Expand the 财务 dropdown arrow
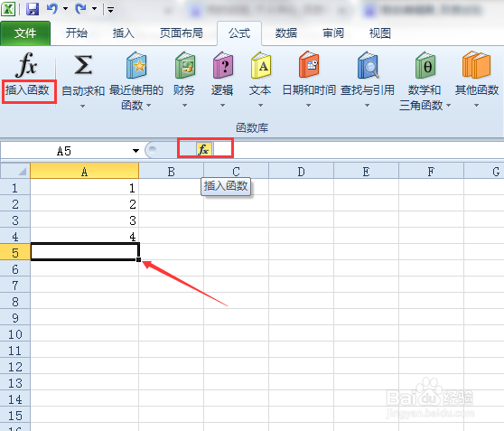 pyautogui.click(x=184, y=105)
